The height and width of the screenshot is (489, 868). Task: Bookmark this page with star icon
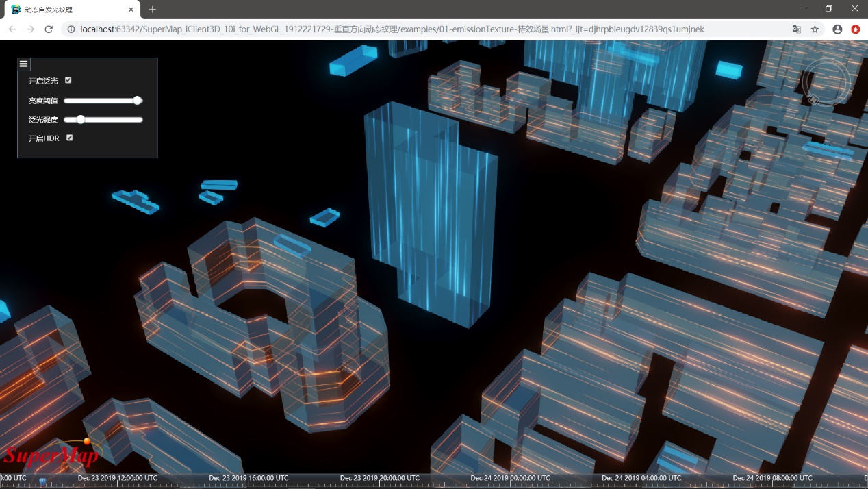pos(815,29)
